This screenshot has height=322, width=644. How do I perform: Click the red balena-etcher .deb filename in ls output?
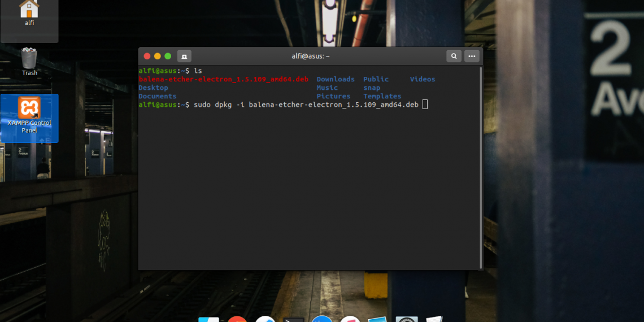[224, 79]
